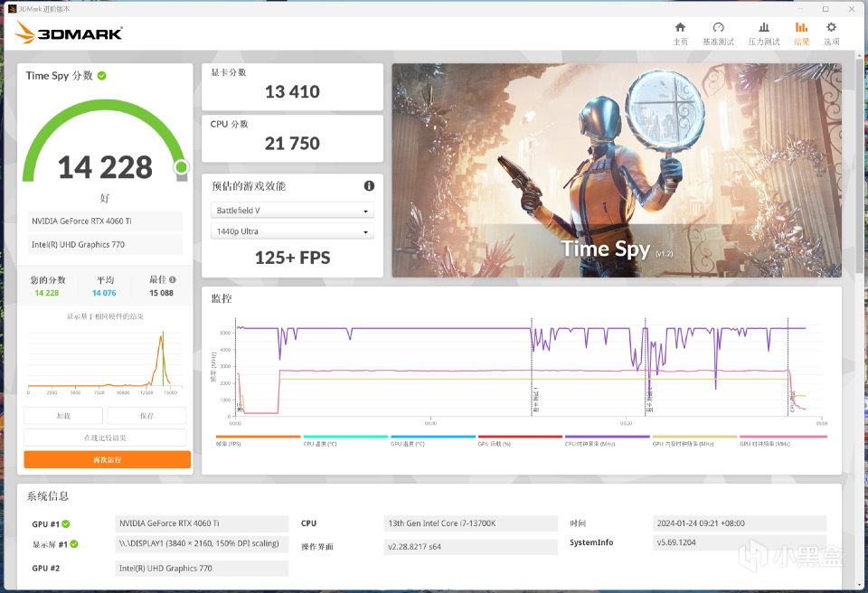The height and width of the screenshot is (593, 868).
Task: Click the graphics score value 13 410
Action: coord(292,92)
